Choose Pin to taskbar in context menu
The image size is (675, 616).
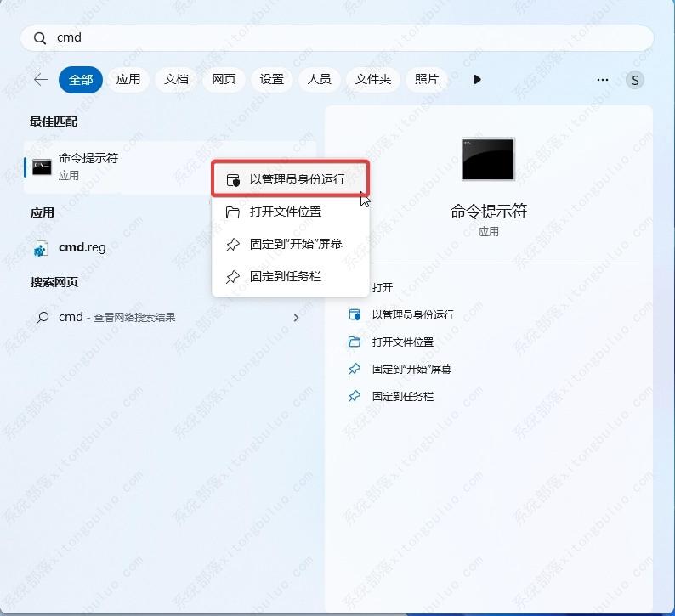pyautogui.click(x=285, y=276)
